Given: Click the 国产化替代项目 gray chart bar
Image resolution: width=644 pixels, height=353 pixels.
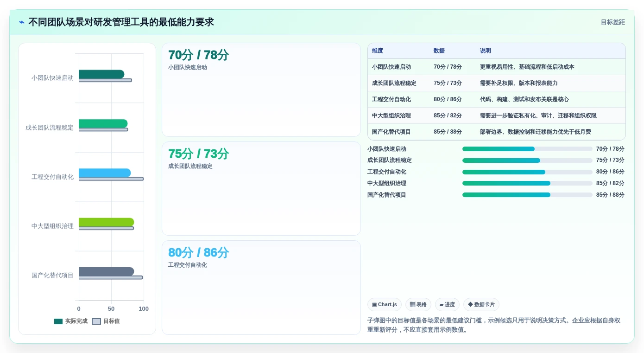Looking at the screenshot, I should coord(106,271).
